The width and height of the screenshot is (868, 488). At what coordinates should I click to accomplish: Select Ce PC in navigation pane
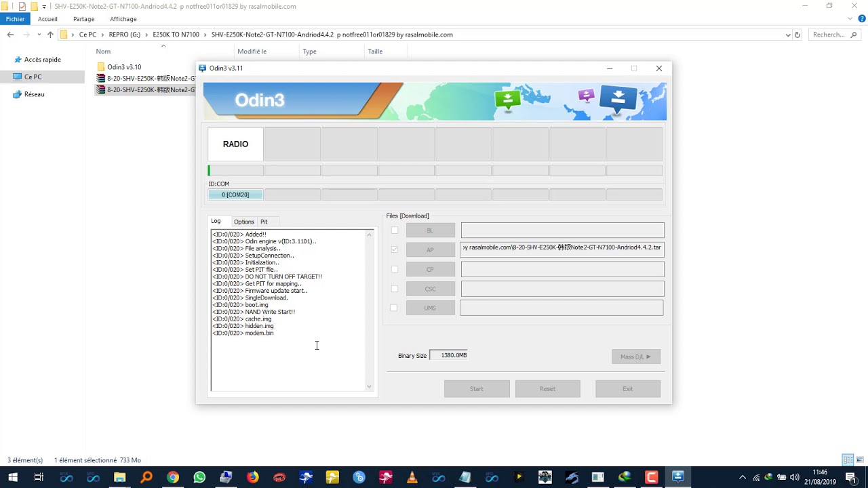click(33, 77)
